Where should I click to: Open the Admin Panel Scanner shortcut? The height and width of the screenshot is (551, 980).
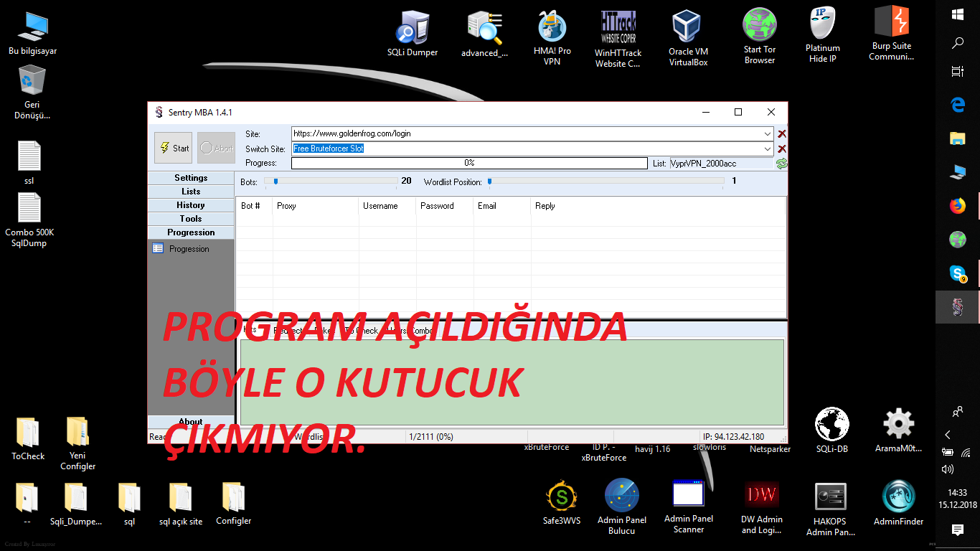click(x=689, y=506)
